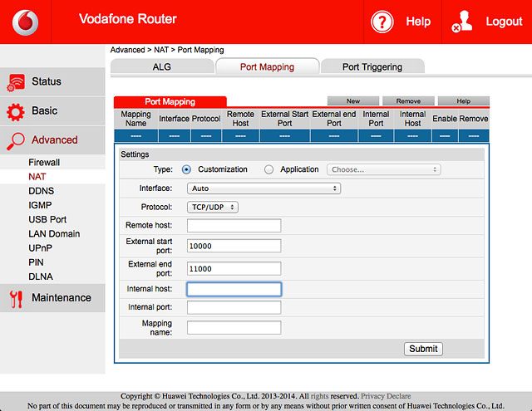Click the Remote Host column header
This screenshot has height=411, width=532.
tap(240, 119)
